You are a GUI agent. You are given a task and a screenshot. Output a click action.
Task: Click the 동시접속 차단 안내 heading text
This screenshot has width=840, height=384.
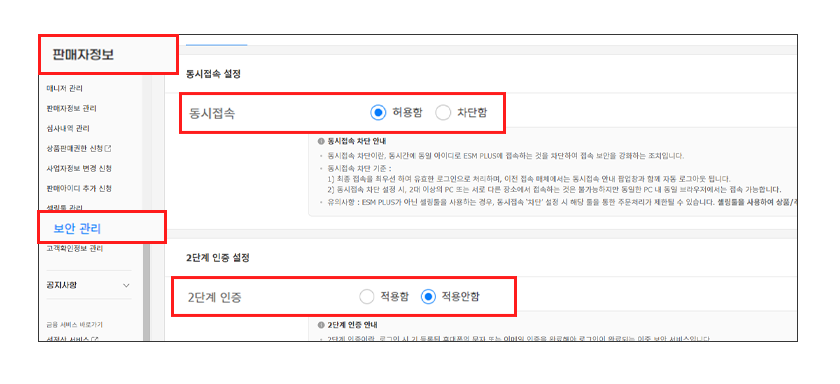(357, 141)
